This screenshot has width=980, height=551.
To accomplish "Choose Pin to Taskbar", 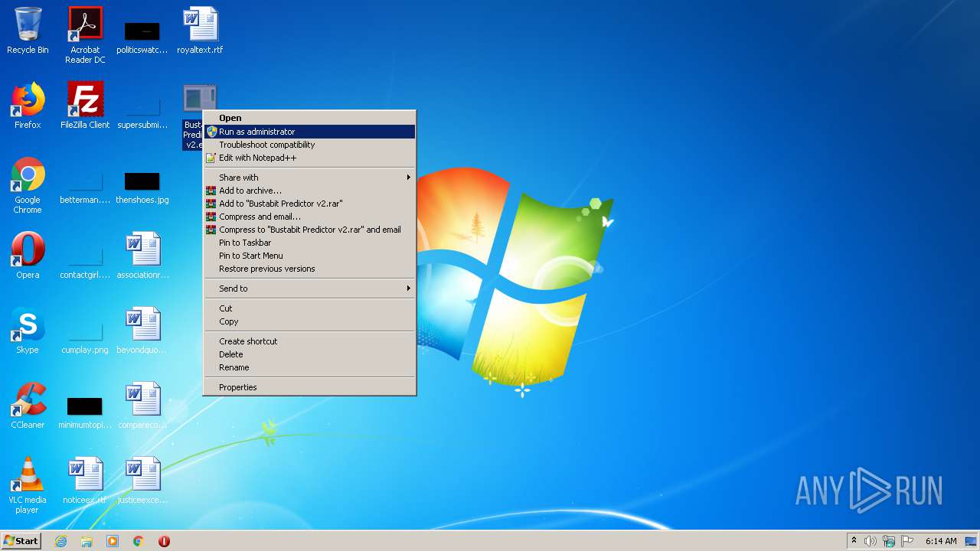I will coord(309,243).
